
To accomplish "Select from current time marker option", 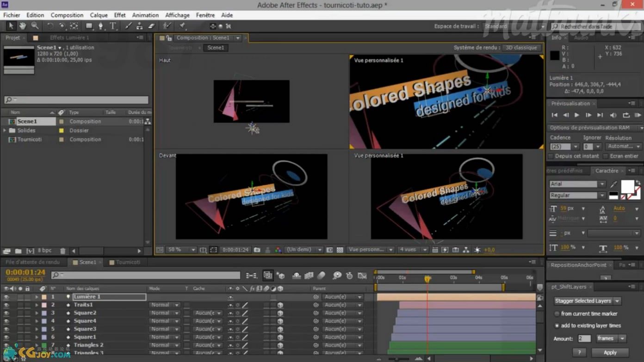I will [x=557, y=313].
